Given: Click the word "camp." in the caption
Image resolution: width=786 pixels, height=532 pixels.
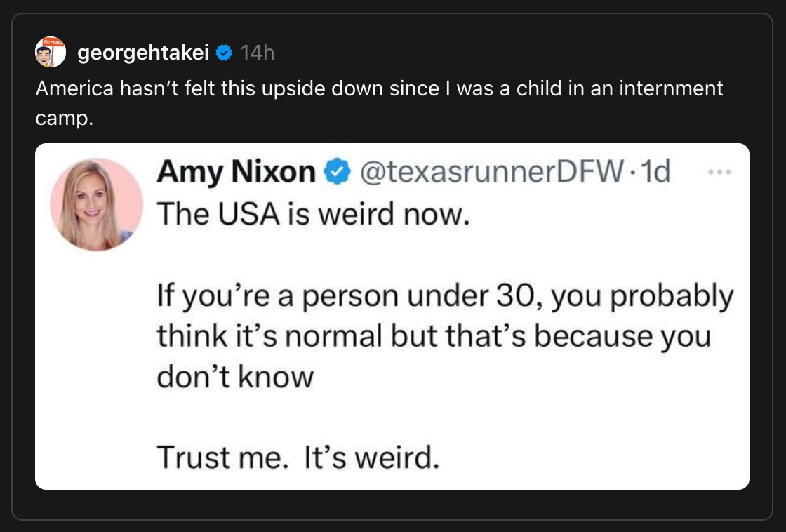Looking at the screenshot, I should 64,119.
